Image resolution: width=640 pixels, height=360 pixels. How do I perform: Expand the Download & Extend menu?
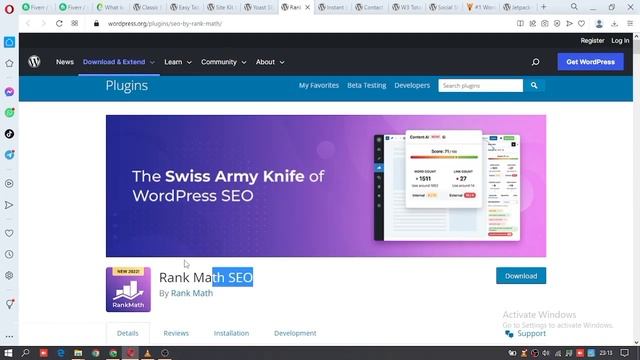tap(119, 62)
